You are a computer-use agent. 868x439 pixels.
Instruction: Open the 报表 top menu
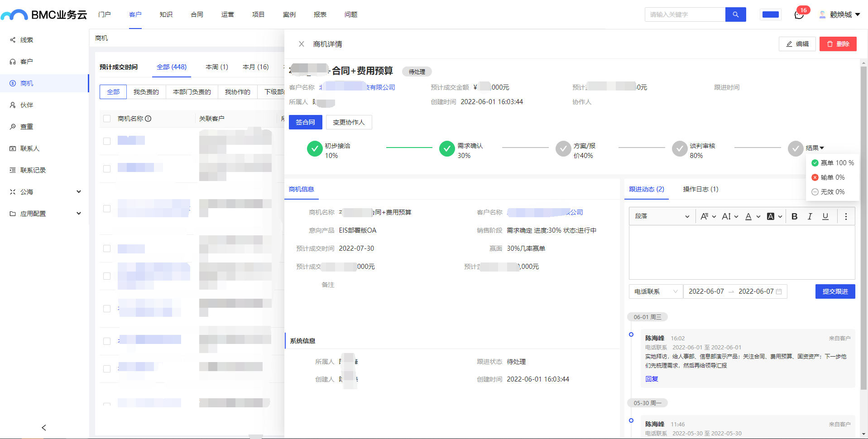tap(320, 14)
